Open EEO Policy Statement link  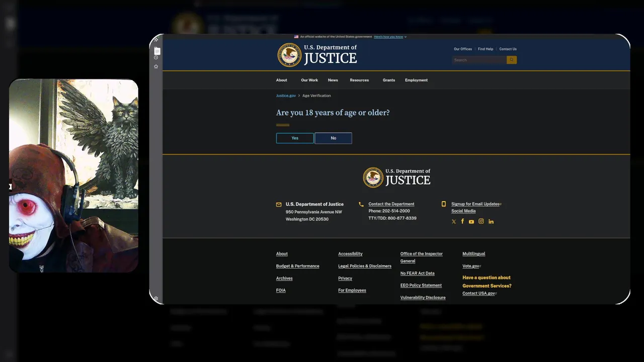[x=421, y=286]
